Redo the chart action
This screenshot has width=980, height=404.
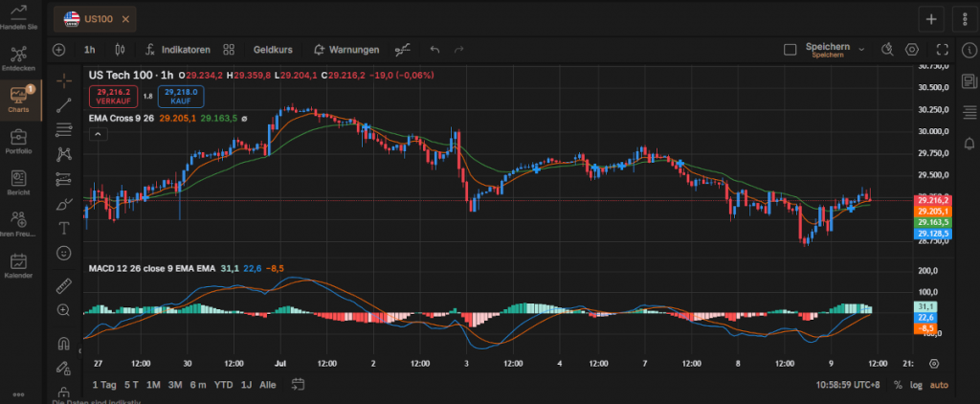(x=459, y=50)
